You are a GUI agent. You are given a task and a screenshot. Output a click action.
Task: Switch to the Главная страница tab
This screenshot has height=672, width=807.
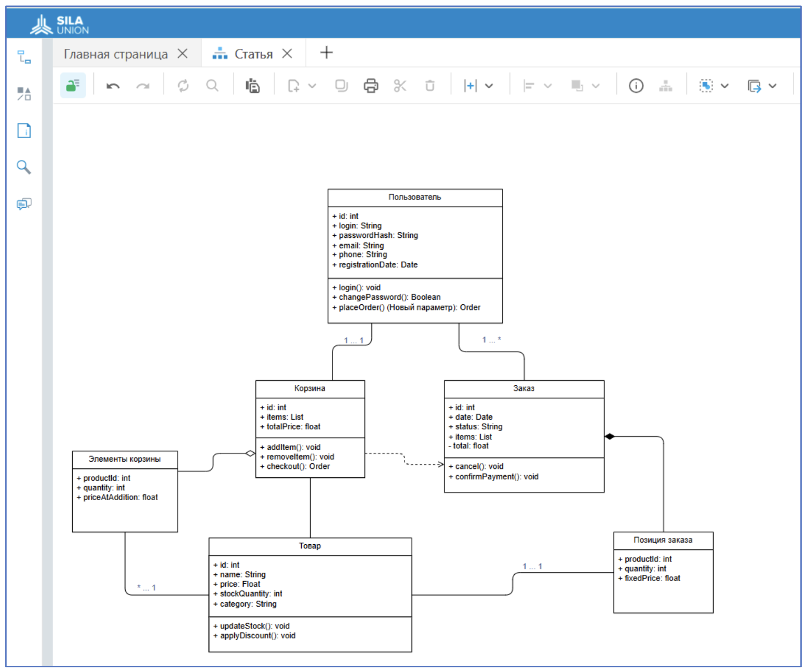click(116, 54)
